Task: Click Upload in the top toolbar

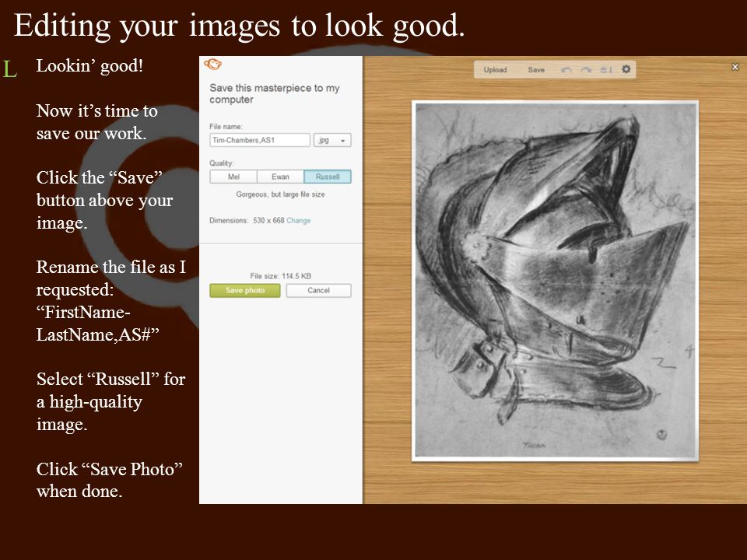Action: point(495,70)
